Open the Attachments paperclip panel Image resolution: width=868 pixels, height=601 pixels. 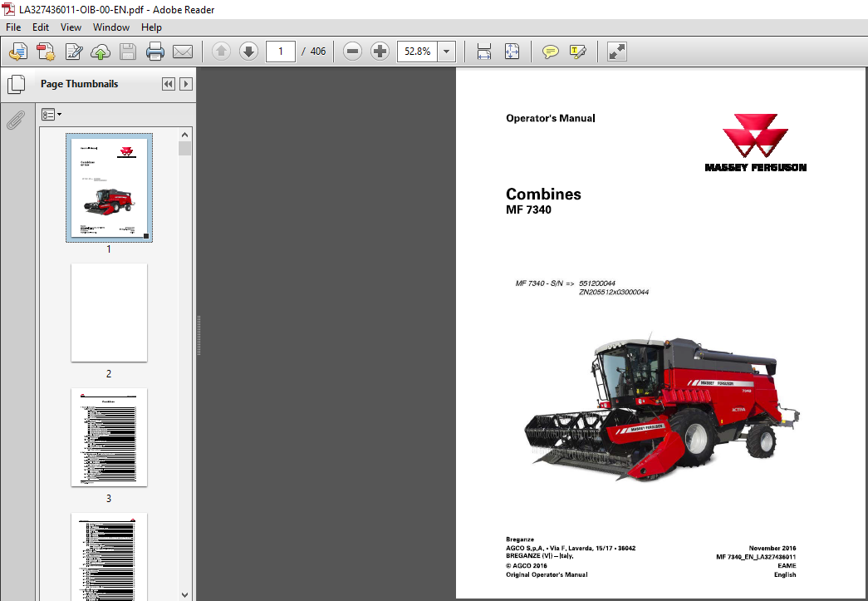click(x=16, y=119)
